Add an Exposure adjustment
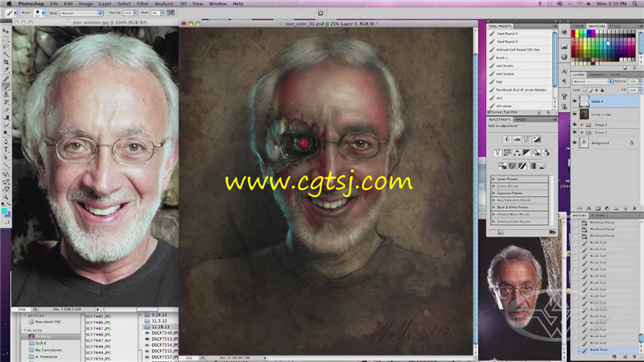Image resolution: width=644 pixels, height=362 pixels. coord(537,139)
